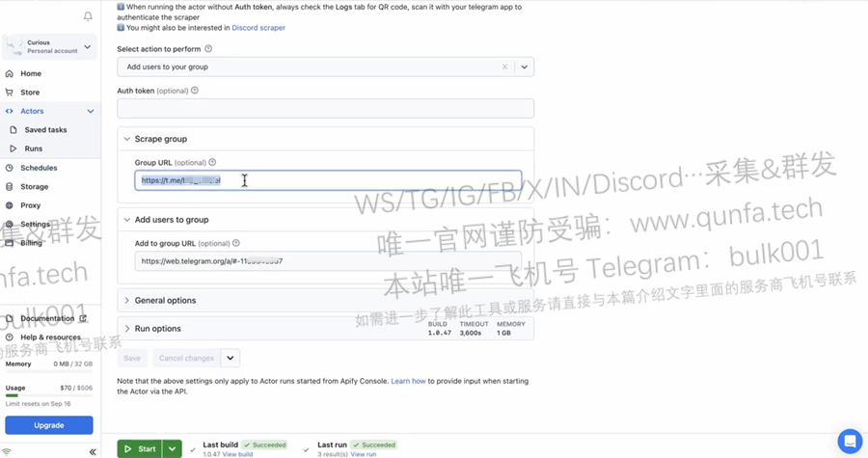
Task: Open the Learn how link
Action: click(x=409, y=381)
